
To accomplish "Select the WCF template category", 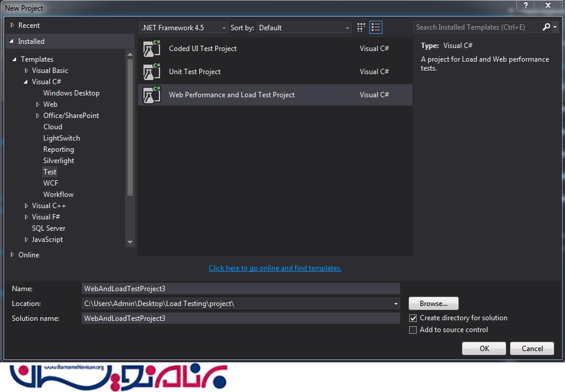I will [x=51, y=183].
